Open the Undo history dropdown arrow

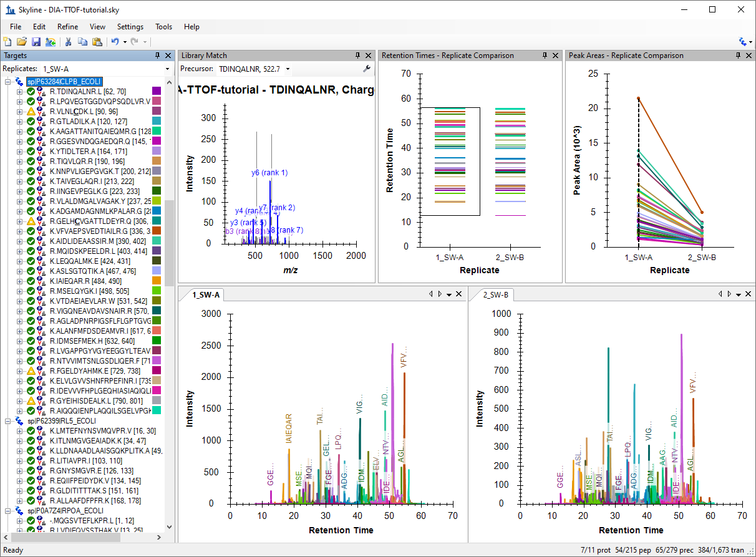[125, 42]
